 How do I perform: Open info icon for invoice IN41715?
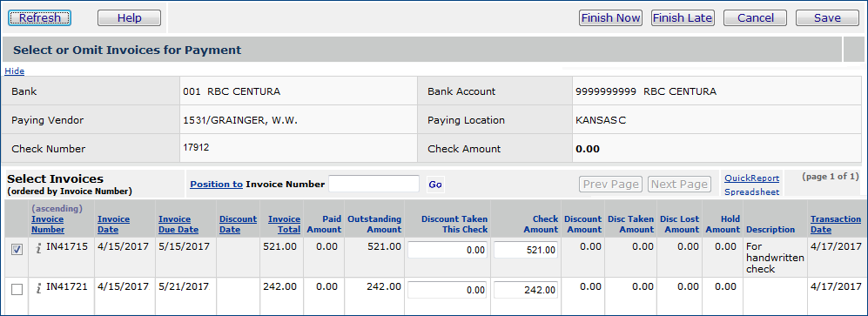pyautogui.click(x=39, y=248)
